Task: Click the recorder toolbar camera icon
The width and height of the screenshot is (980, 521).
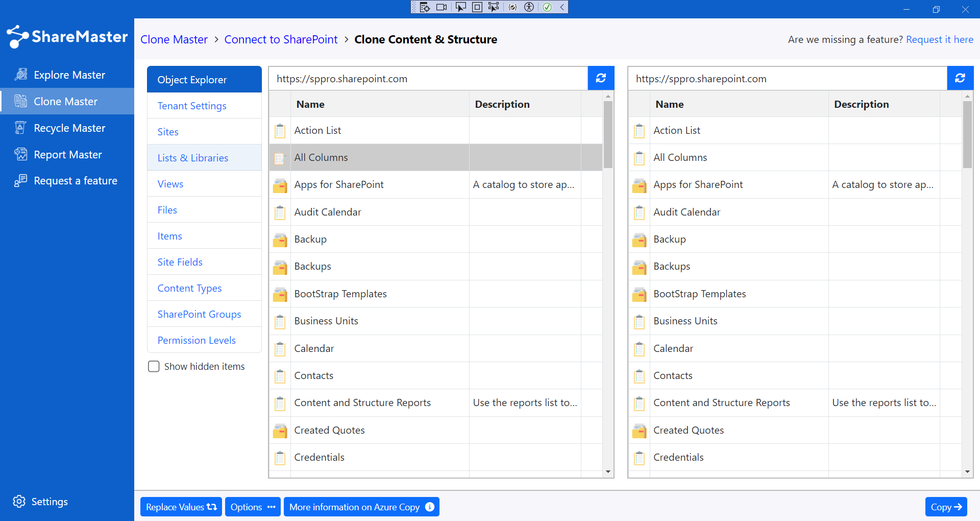Action: click(442, 7)
